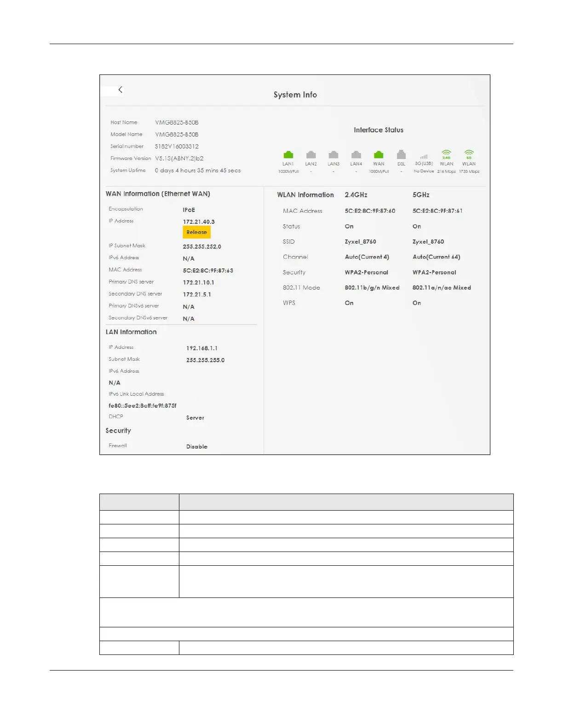Click the Firewall Disable value
The height and width of the screenshot is (728, 563).
197,447
